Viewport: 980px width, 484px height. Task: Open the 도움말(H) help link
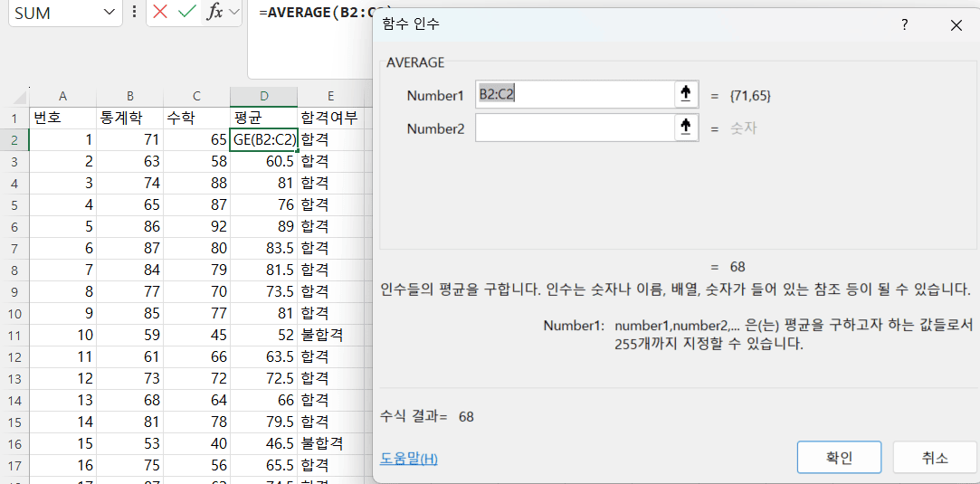[408, 459]
